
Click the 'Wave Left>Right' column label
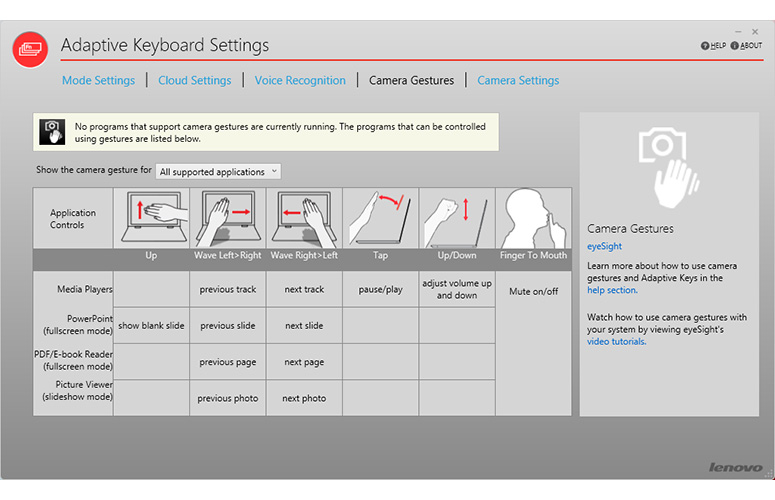coord(228,255)
